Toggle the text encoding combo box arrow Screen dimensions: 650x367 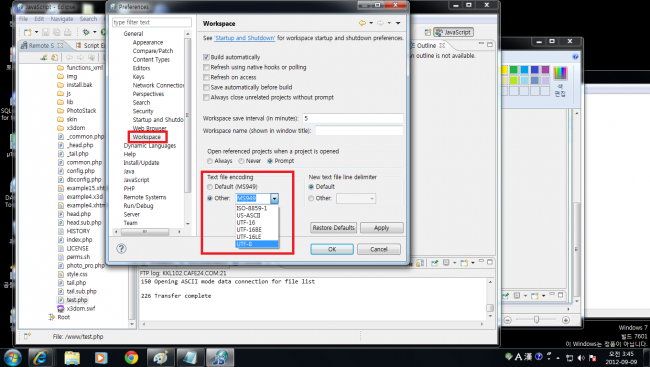(x=274, y=199)
